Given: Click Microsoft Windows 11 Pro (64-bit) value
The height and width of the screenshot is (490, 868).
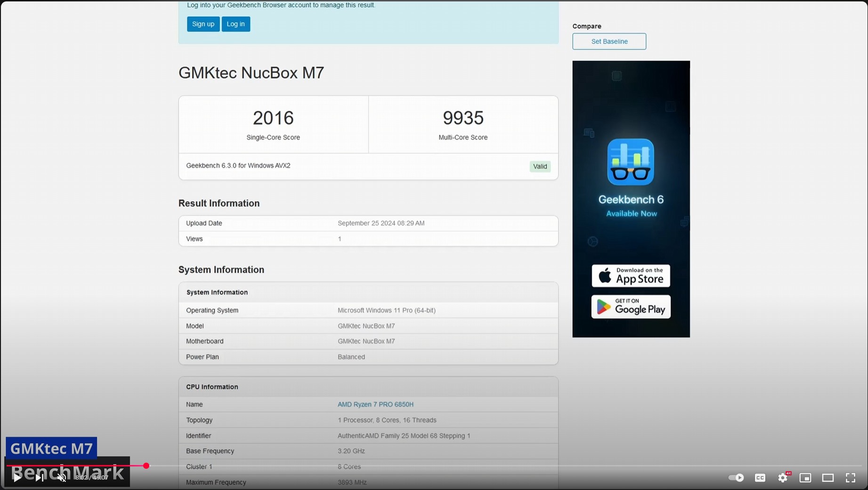Looking at the screenshot, I should click(387, 310).
